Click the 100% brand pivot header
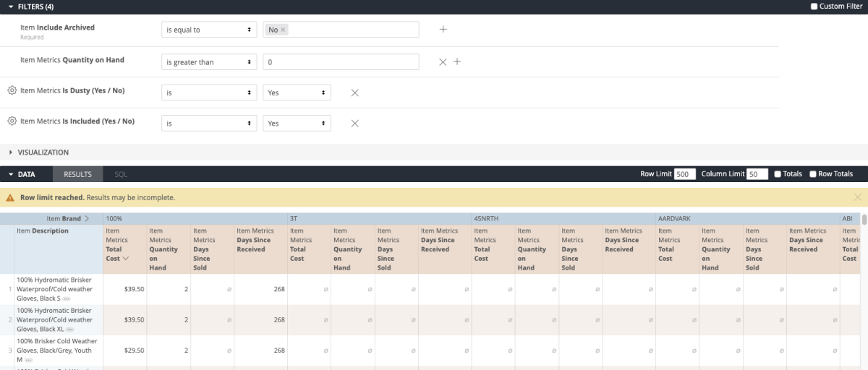 click(195, 218)
